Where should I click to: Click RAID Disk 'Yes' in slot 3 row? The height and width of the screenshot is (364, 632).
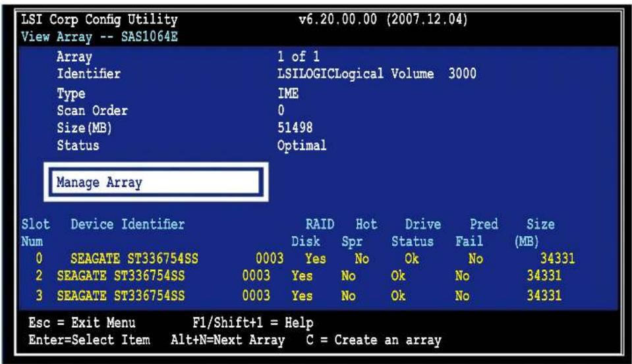pos(302,296)
